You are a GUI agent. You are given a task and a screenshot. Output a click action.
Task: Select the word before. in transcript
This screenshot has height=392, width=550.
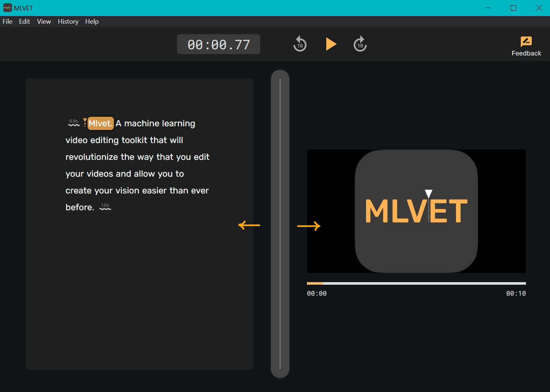point(80,207)
